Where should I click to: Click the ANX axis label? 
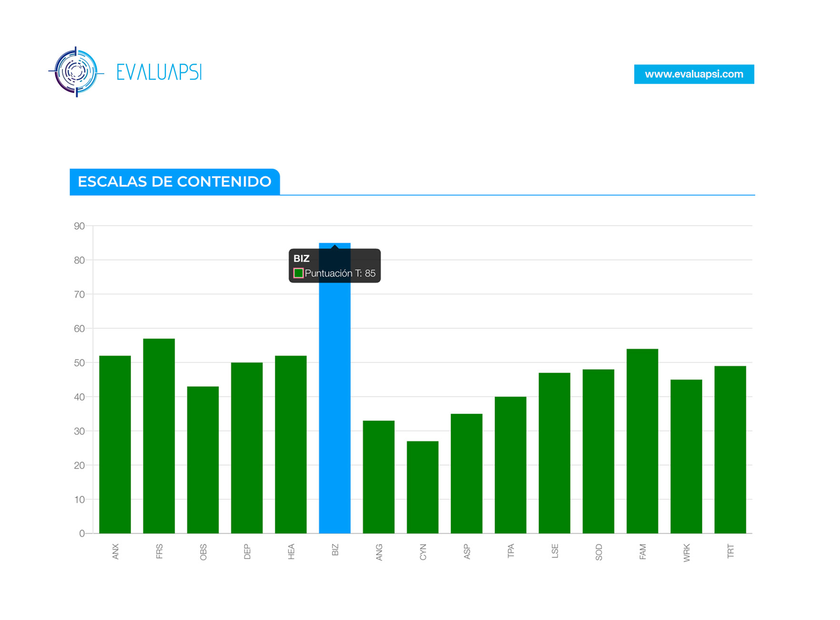click(x=115, y=551)
